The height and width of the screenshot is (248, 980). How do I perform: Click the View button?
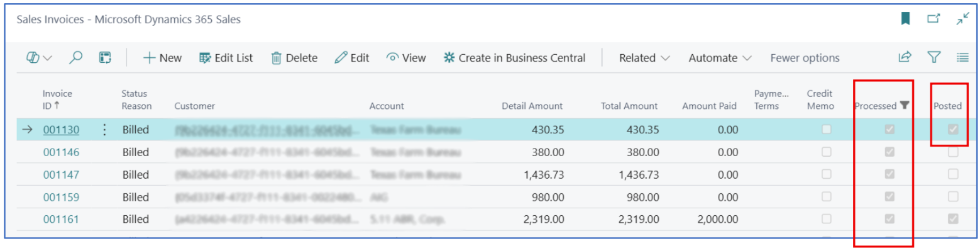(x=406, y=58)
